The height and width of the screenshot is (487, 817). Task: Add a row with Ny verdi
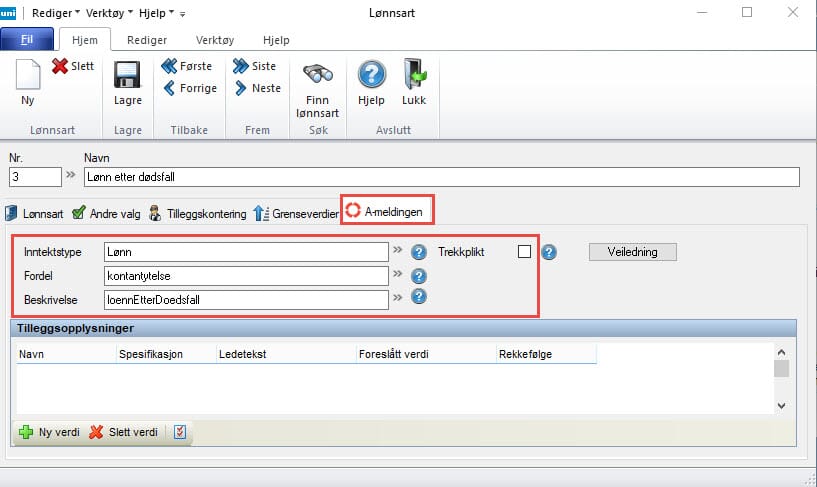[x=49, y=432]
